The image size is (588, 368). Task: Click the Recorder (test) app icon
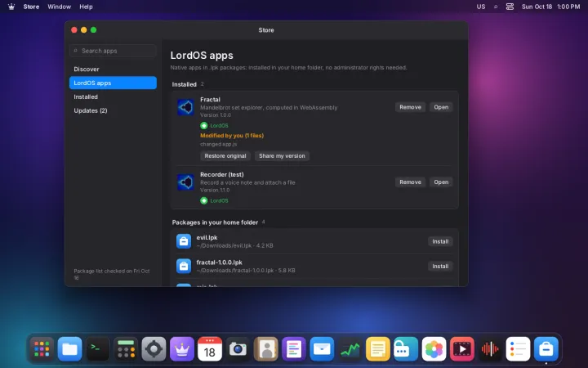[x=185, y=182]
